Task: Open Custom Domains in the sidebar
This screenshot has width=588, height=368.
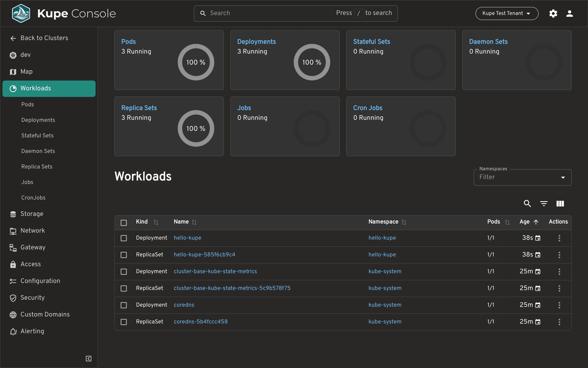Action: coord(49,315)
